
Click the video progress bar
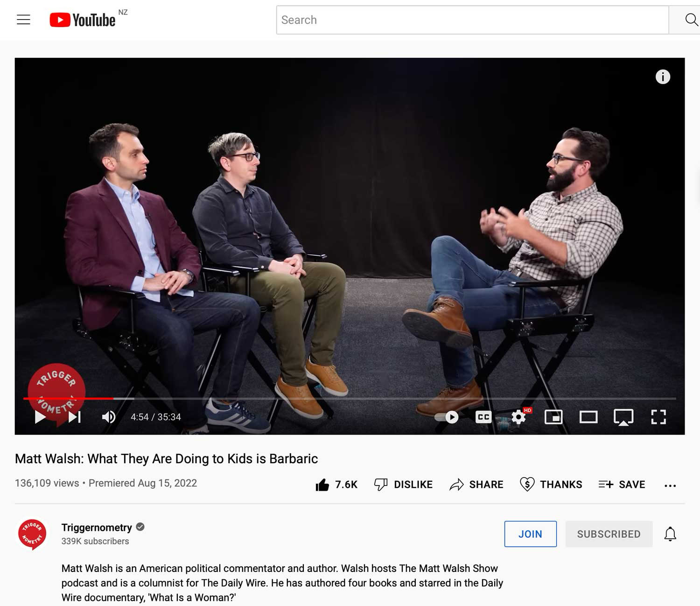tap(350, 399)
